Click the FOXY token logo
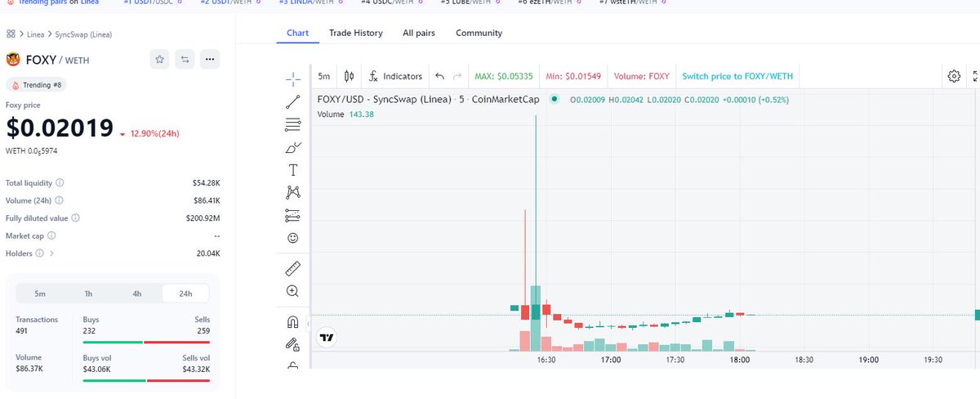Image resolution: width=980 pixels, height=399 pixels. [13, 59]
